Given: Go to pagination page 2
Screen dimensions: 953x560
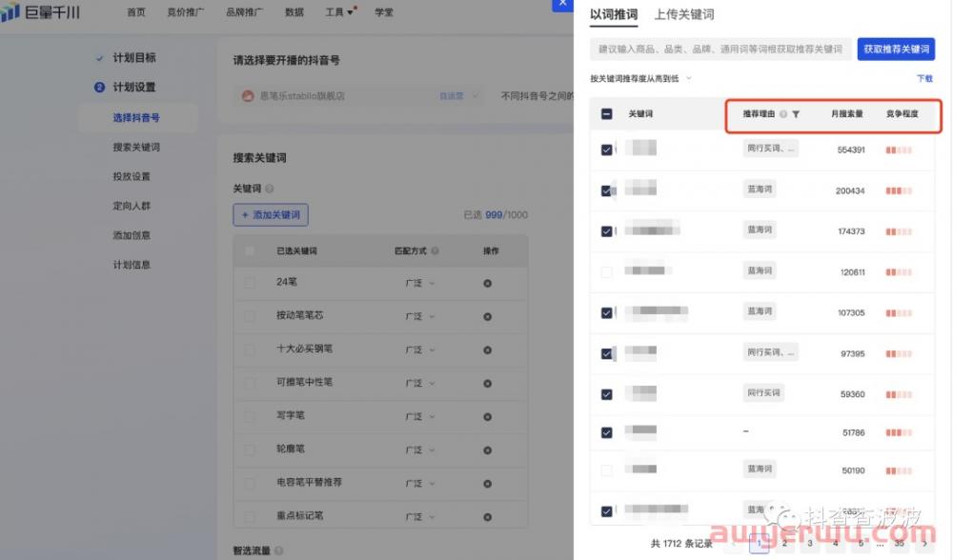Looking at the screenshot, I should tap(784, 543).
